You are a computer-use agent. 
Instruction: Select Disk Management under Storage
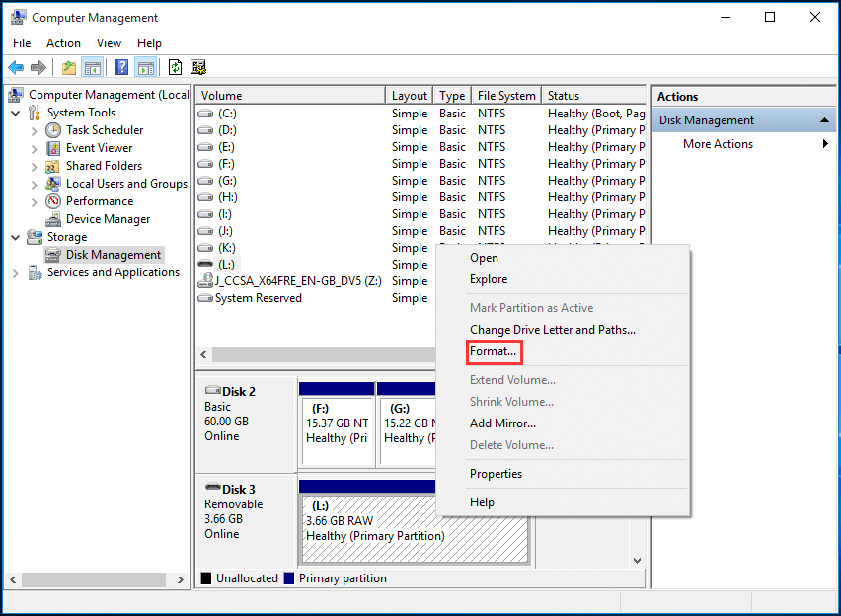[x=112, y=254]
